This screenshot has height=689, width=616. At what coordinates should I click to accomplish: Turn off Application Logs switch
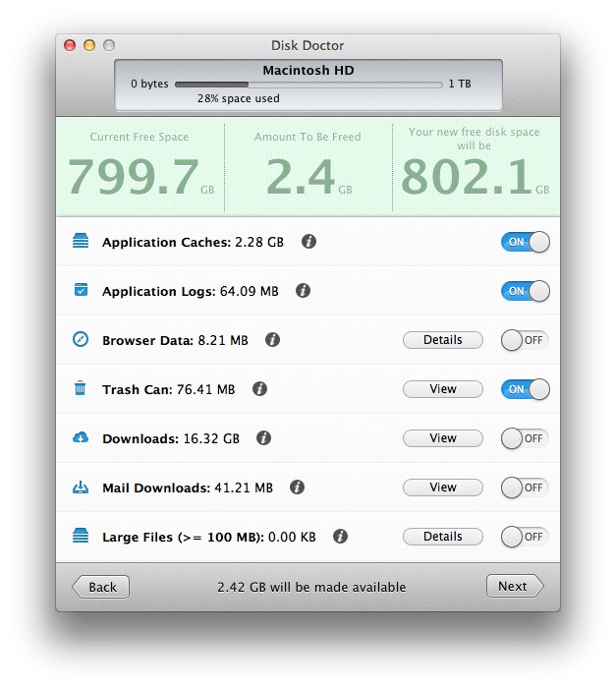(525, 291)
